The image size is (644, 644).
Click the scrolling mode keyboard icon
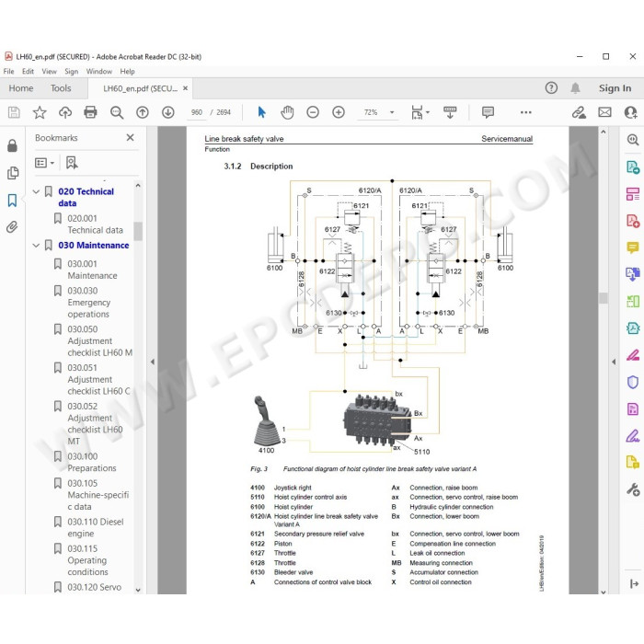click(450, 112)
